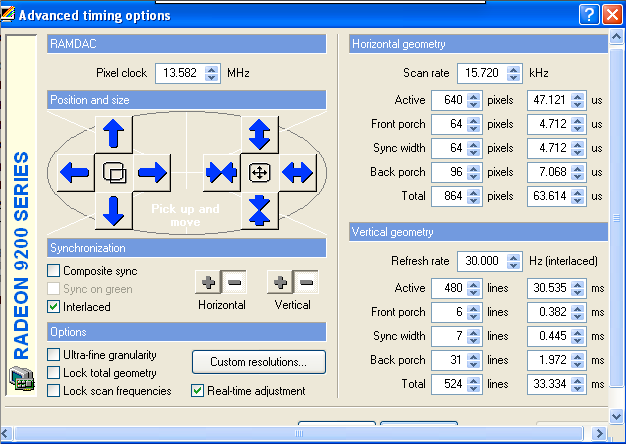Adjust horizontal Total pixels spinner
Image resolution: width=626 pixels, height=444 pixels.
point(473,196)
